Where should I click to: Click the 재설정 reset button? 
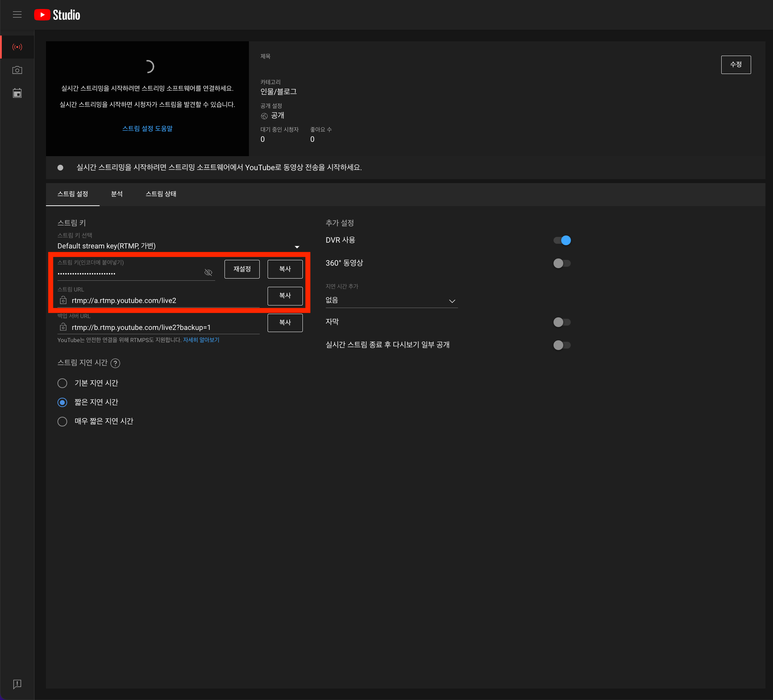point(242,269)
